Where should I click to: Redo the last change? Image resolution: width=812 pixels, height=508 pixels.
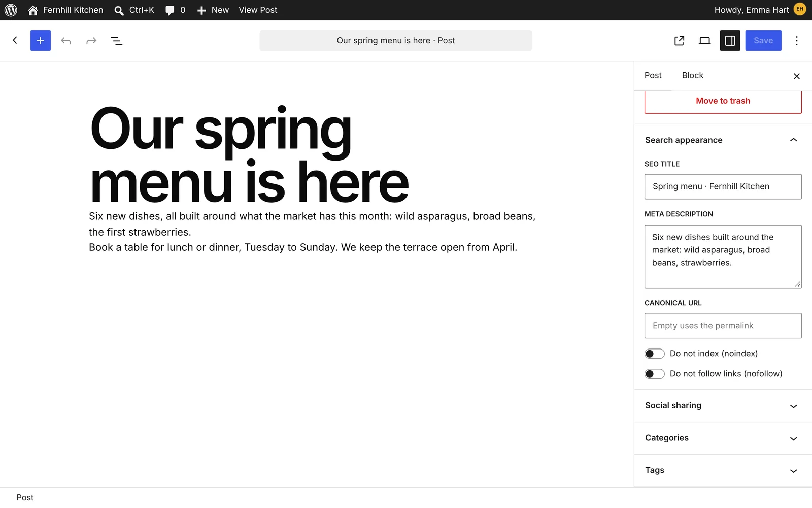coord(91,41)
